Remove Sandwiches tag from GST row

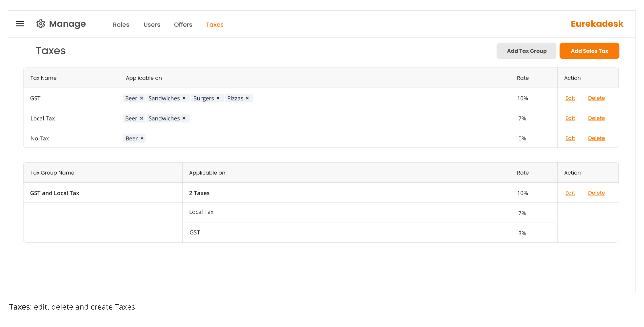point(184,98)
